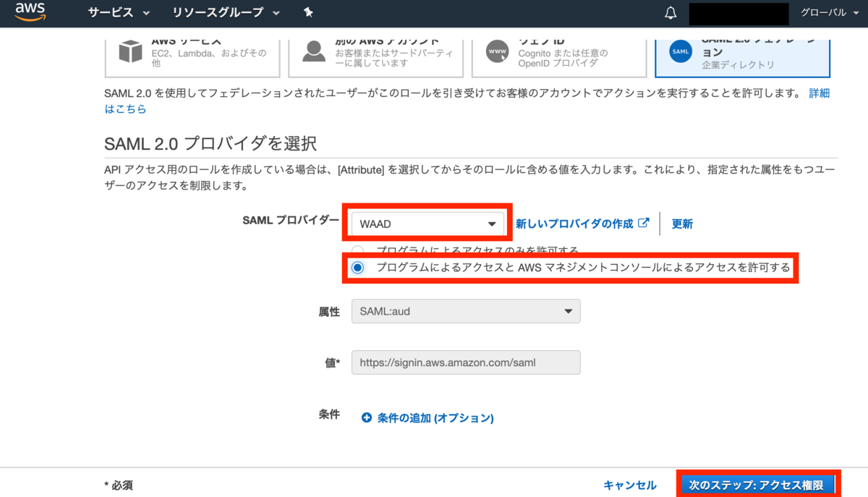Click the 値 field with signin URL

coord(466,362)
